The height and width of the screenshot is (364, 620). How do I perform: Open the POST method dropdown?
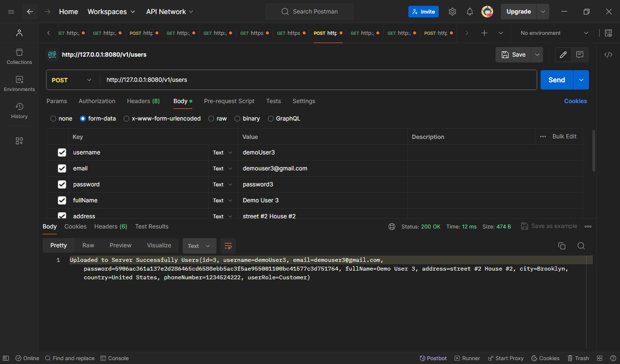pos(73,80)
